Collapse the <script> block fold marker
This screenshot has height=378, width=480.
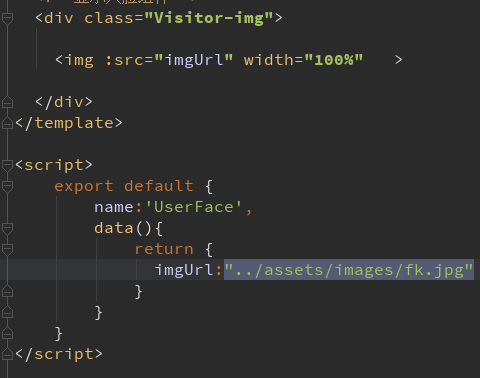(7, 165)
